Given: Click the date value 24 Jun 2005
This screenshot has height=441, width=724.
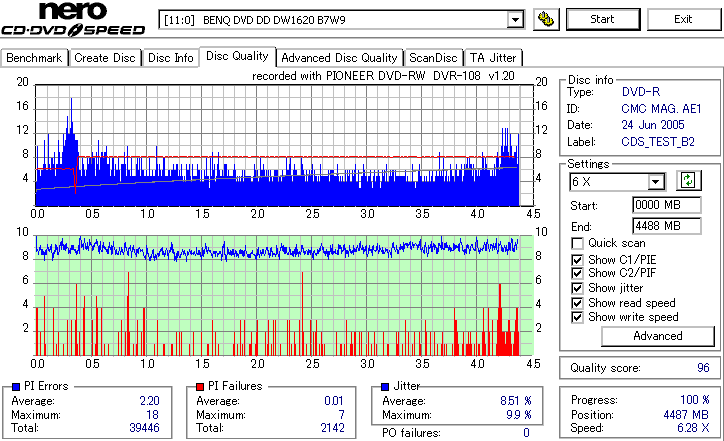Looking at the screenshot, I should pos(653,125).
